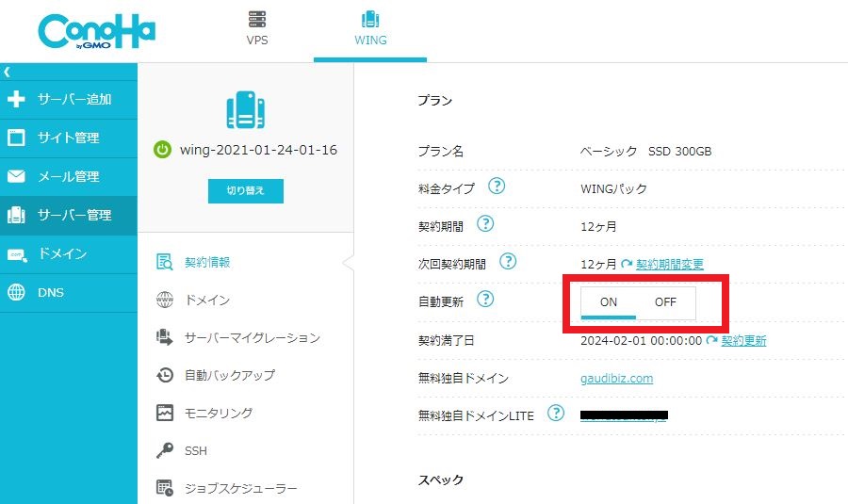
Task: Open the gaudibiz.com domain link
Action: point(616,379)
